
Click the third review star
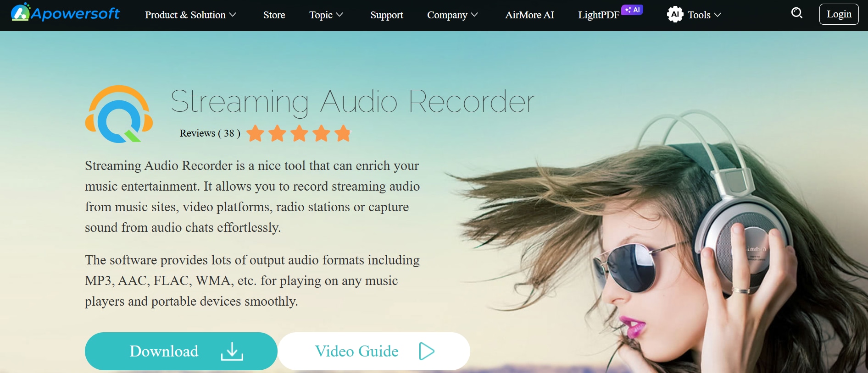(299, 133)
